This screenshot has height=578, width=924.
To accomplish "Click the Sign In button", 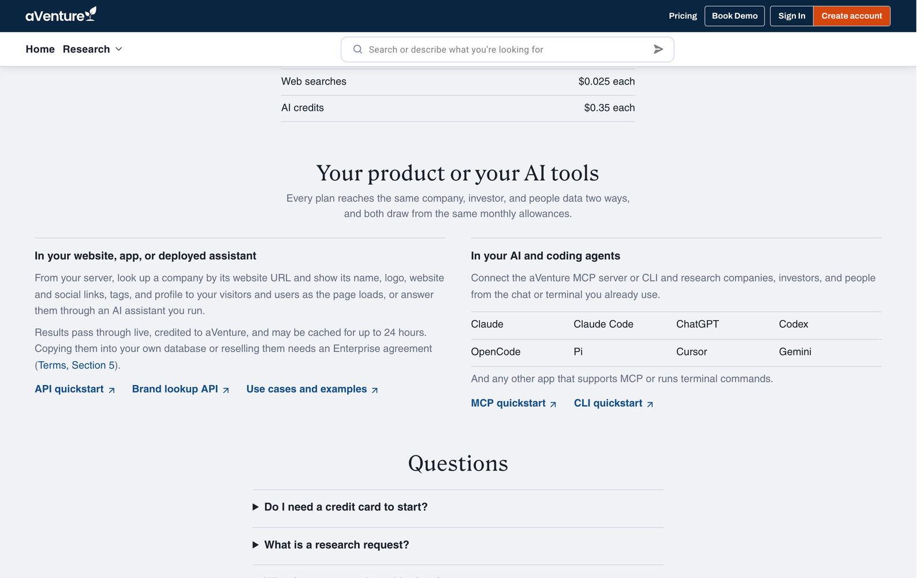I will pos(792,16).
